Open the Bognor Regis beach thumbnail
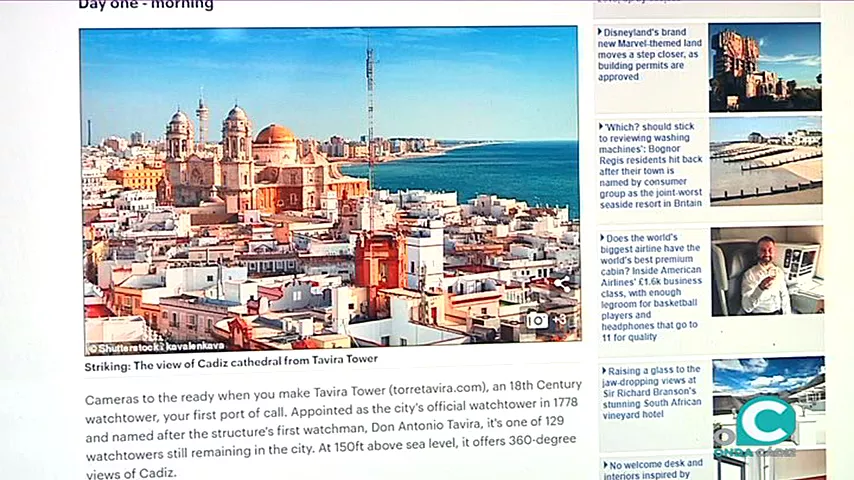 (766, 161)
